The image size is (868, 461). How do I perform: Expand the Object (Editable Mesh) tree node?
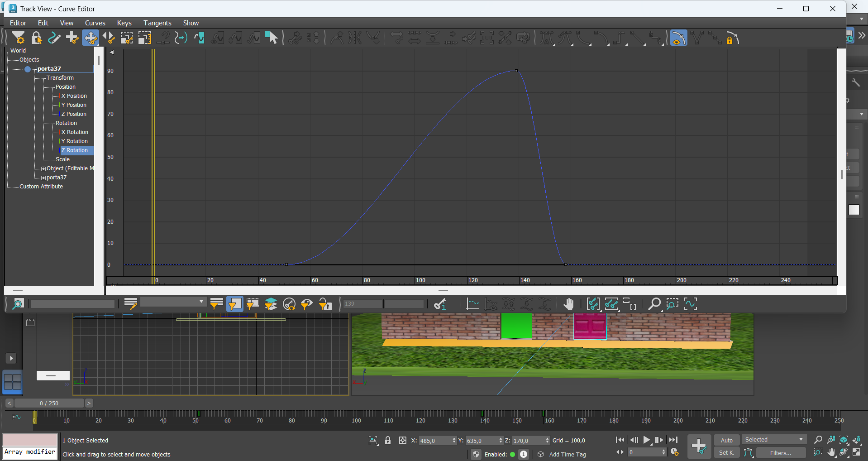(43, 168)
